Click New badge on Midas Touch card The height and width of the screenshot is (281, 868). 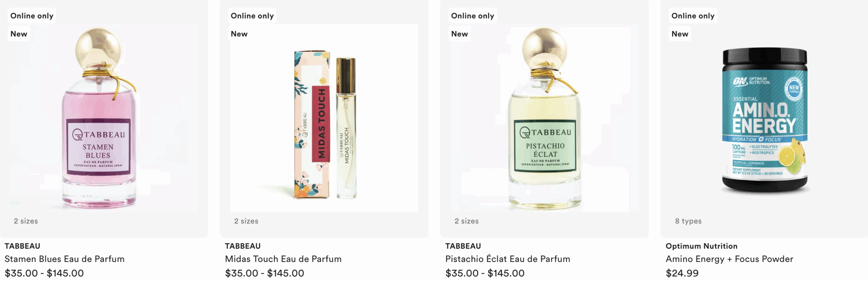[239, 34]
